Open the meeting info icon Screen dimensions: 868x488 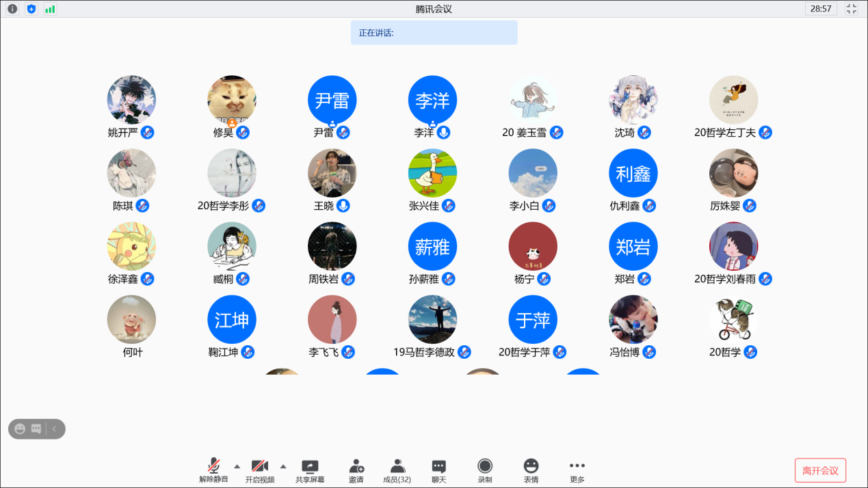pyautogui.click(x=12, y=9)
